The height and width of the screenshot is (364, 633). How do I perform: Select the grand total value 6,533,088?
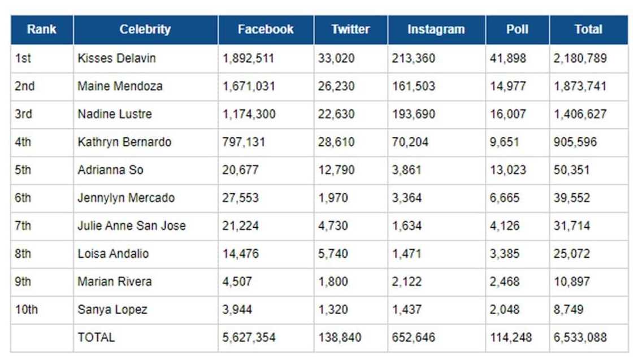click(x=580, y=337)
